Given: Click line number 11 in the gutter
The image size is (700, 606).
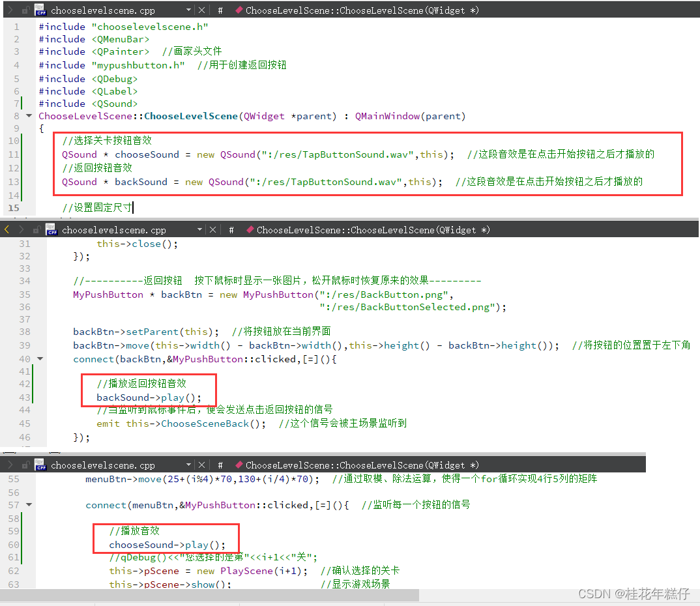Looking at the screenshot, I should click(14, 154).
